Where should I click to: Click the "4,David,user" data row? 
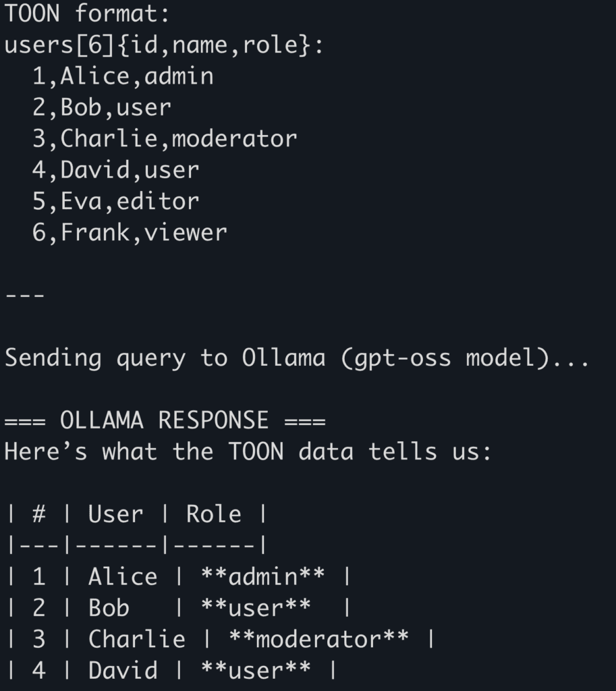point(115,169)
